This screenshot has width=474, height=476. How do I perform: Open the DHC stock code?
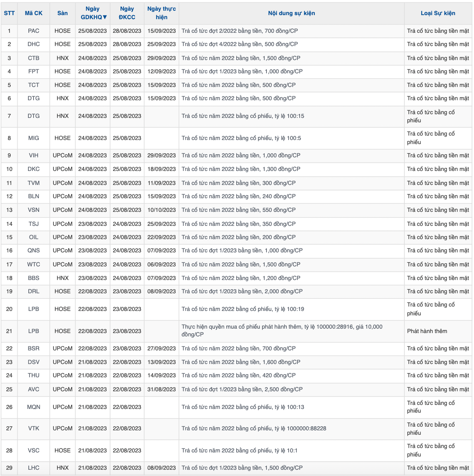point(34,44)
